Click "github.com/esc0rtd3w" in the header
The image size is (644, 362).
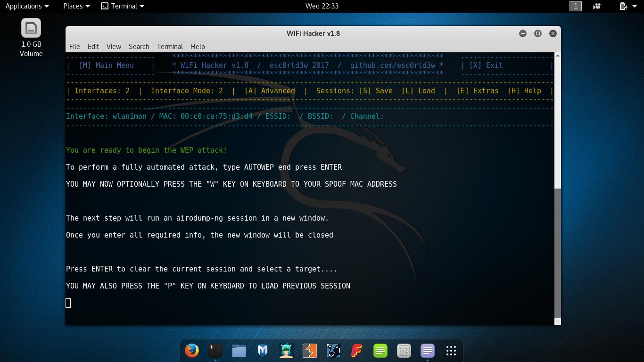click(393, 66)
